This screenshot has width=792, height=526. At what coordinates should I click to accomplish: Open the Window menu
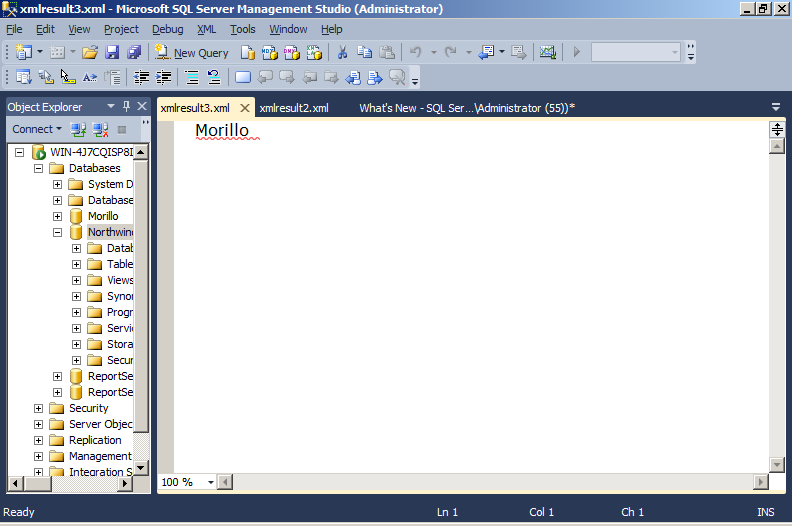pyautogui.click(x=288, y=29)
